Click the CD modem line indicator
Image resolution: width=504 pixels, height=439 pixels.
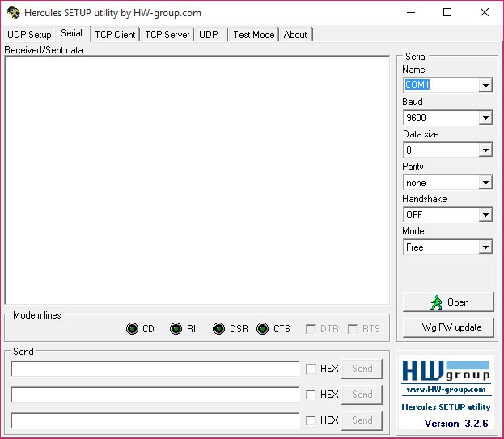tap(132, 328)
